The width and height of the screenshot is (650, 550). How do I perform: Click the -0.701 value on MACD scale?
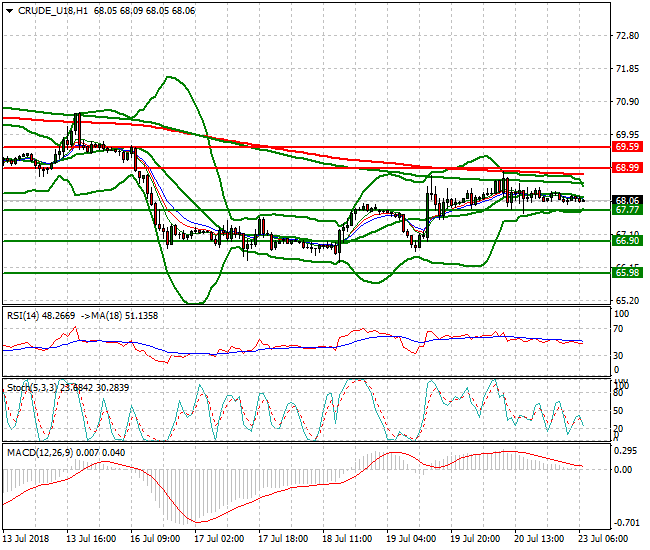pyautogui.click(x=627, y=523)
